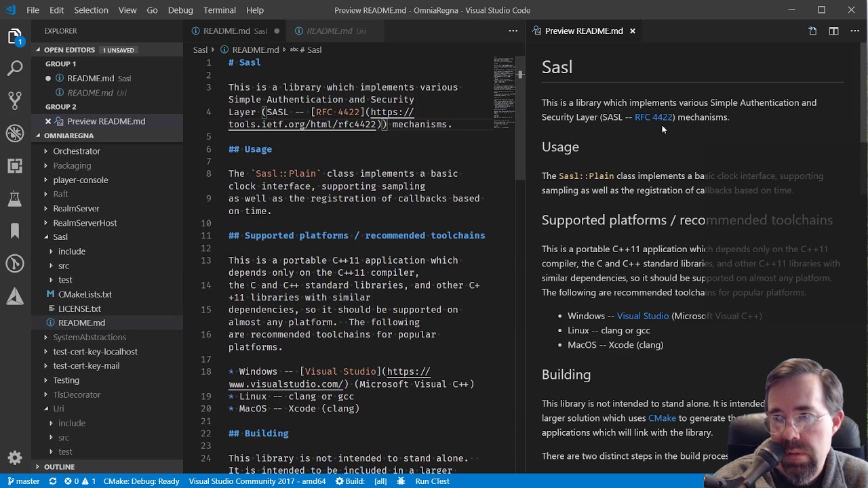Open the Extensions view
The image size is (868, 488).
[x=15, y=166]
